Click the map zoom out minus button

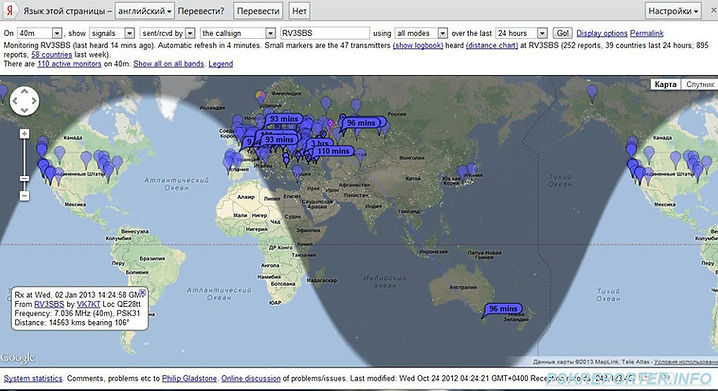coord(24,196)
